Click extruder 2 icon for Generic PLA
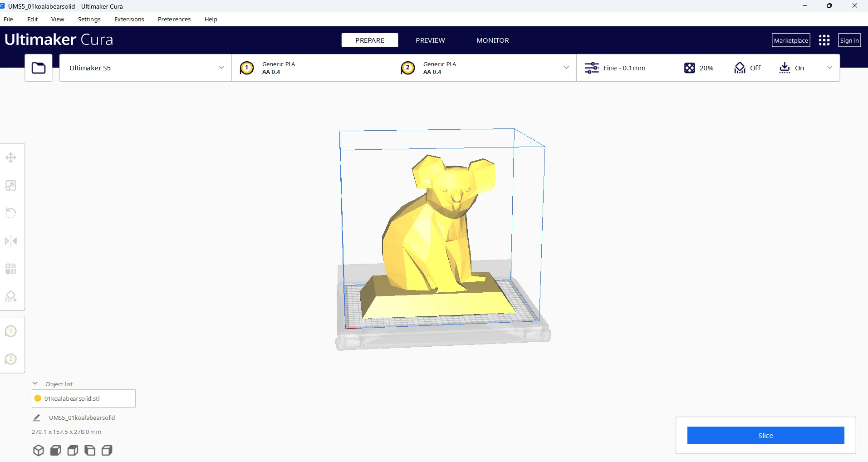Image resolution: width=868 pixels, height=462 pixels. tap(408, 68)
